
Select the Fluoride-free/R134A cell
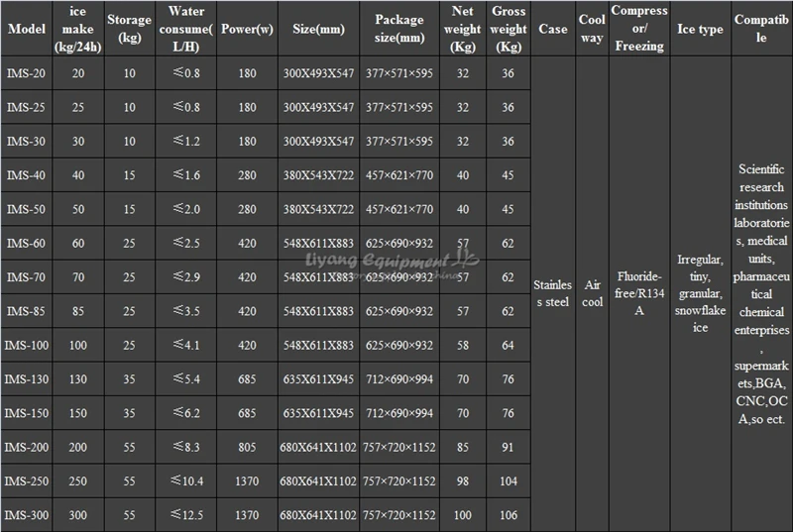click(x=639, y=294)
